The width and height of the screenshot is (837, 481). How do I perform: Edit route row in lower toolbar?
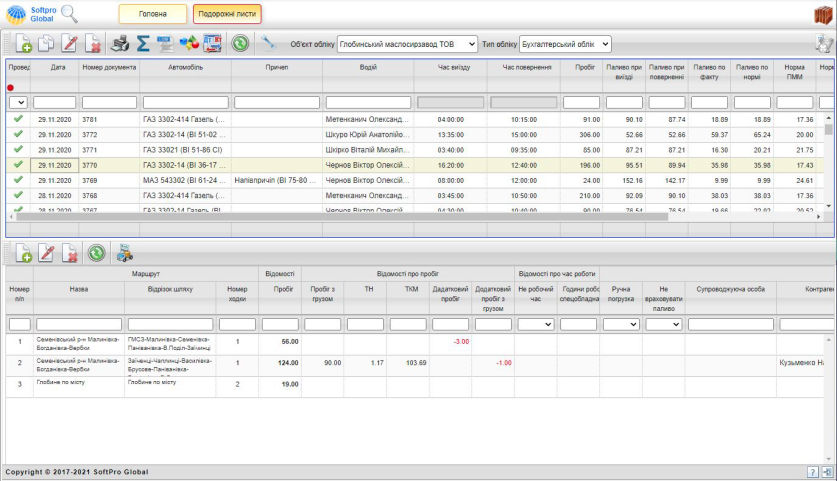46,253
